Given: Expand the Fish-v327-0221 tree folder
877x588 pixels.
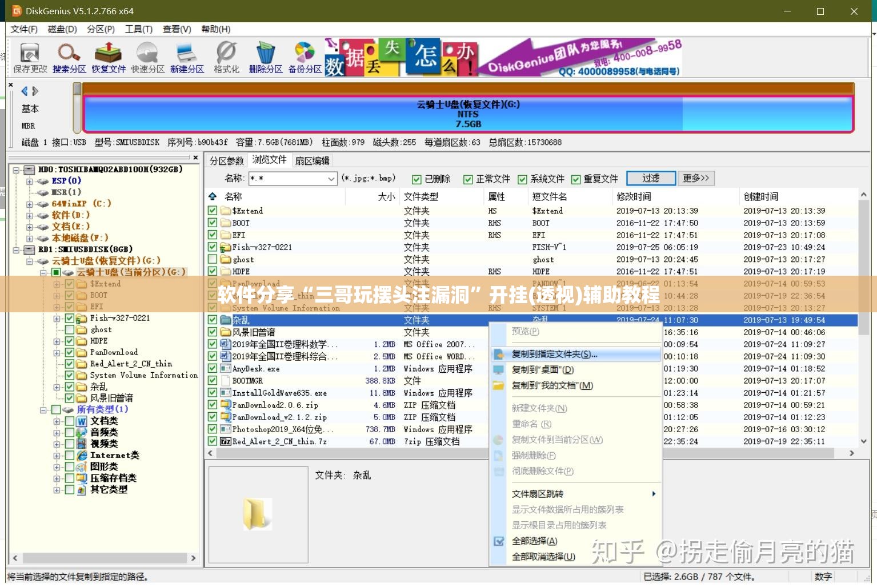Looking at the screenshot, I should click(x=57, y=318).
